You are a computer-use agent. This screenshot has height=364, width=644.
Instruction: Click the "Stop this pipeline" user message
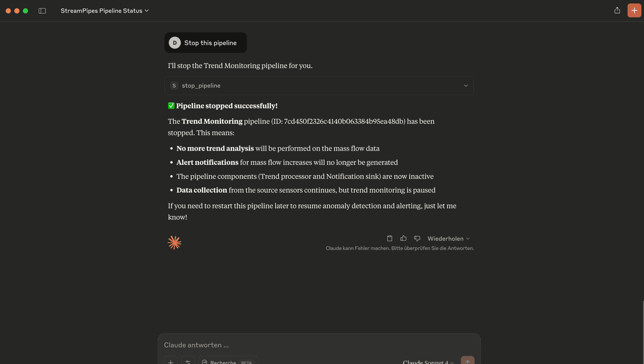210,43
